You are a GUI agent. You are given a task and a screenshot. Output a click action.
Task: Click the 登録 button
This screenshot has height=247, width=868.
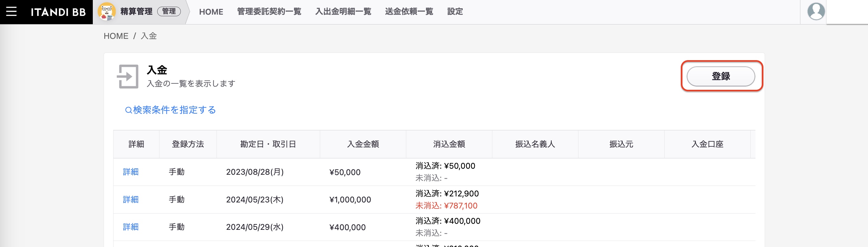click(720, 76)
